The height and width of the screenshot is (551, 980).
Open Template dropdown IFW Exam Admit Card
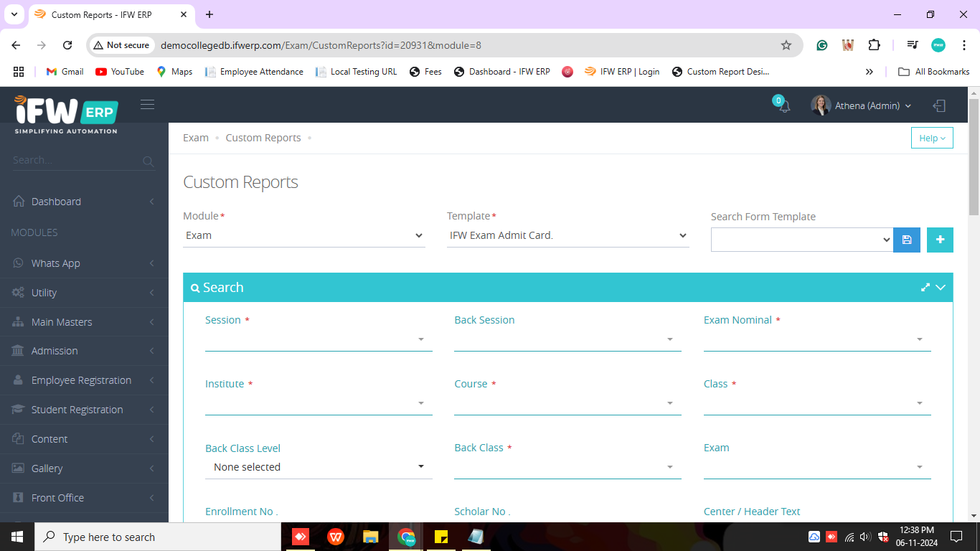tap(567, 235)
